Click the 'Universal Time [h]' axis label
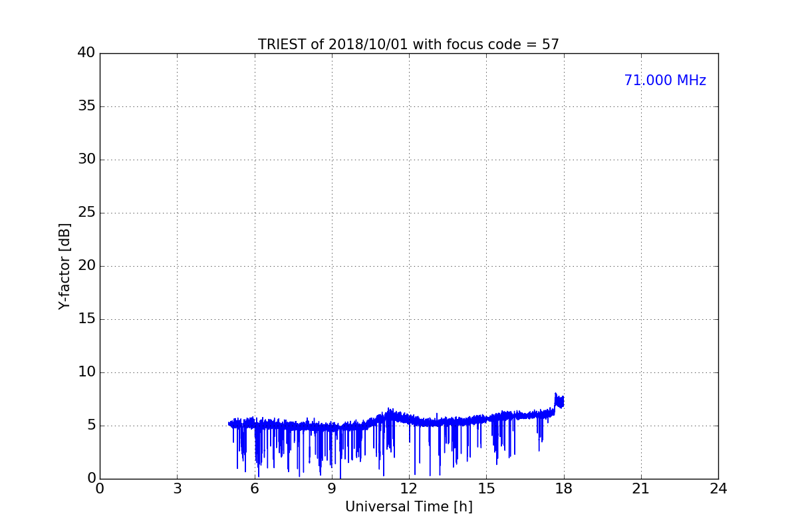Screen dimensions: 798x532 tap(408, 507)
